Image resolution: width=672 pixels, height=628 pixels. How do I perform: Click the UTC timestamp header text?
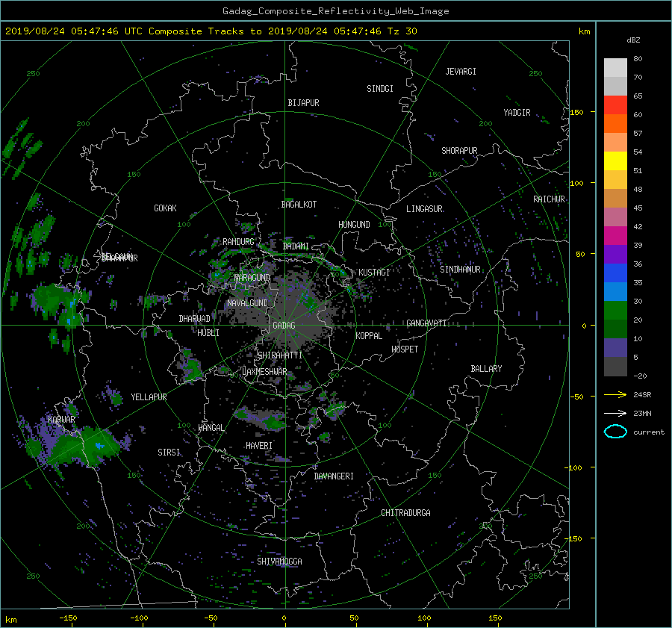(x=211, y=31)
